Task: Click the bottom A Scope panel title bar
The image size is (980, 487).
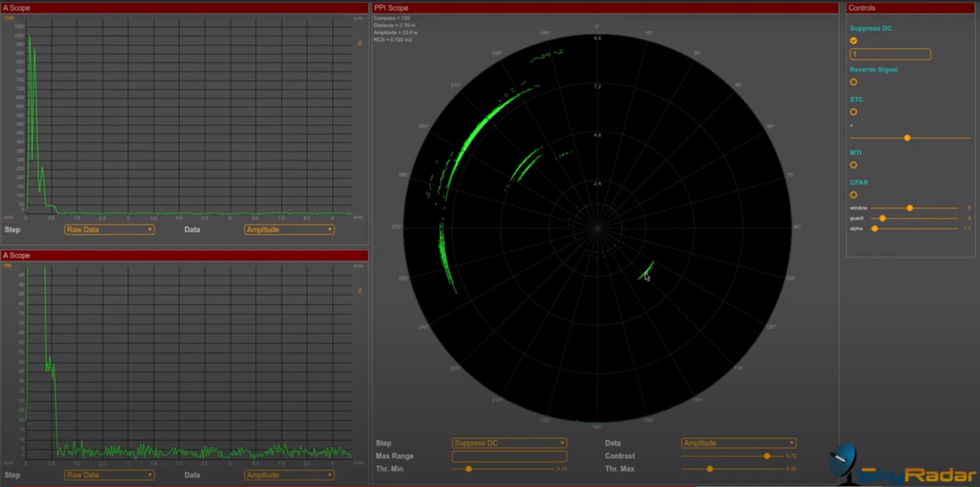Action: (x=185, y=255)
